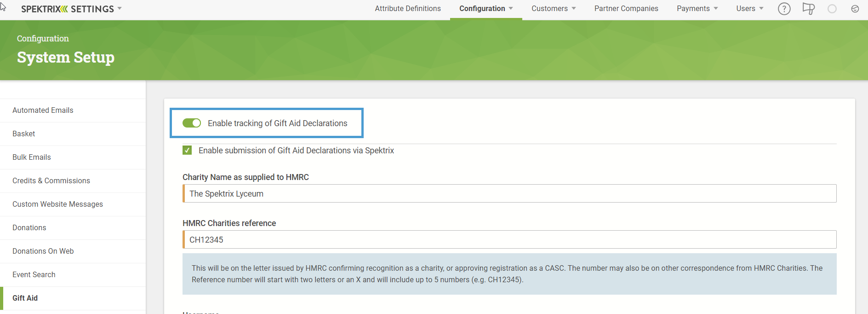Open Custom Website Messages section

73,204
